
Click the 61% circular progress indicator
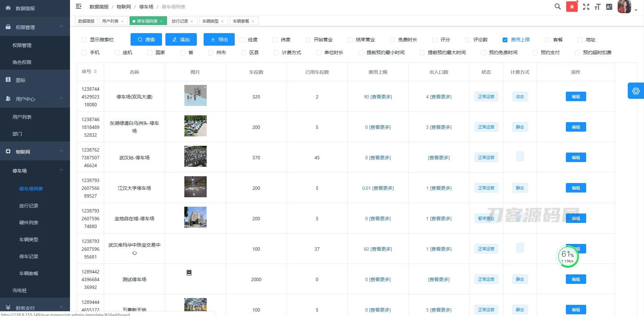(568, 256)
